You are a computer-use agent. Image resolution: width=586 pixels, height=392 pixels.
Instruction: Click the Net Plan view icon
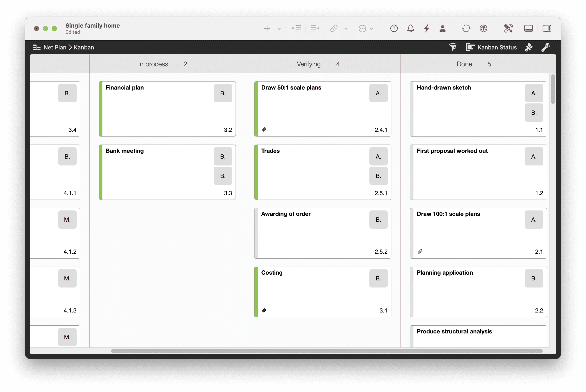(x=37, y=47)
